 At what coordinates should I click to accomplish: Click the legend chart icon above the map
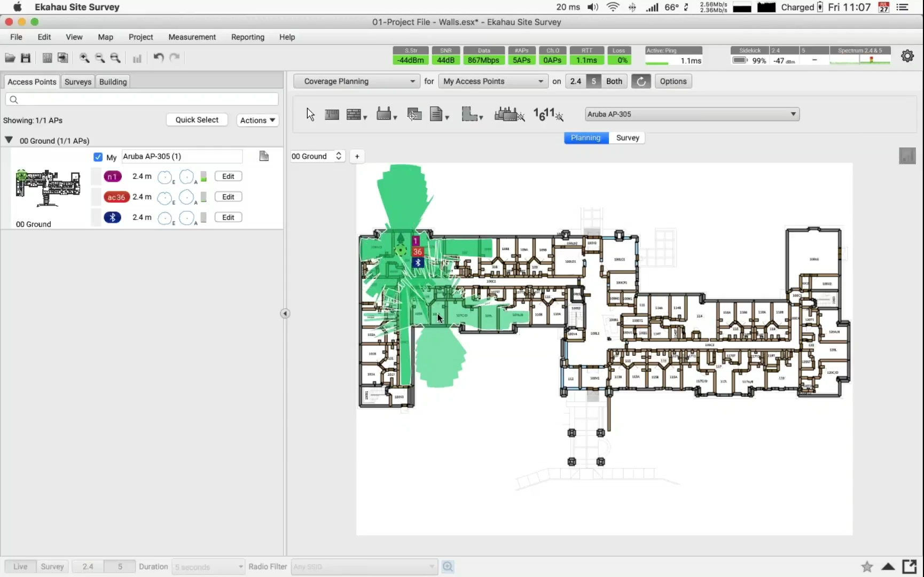click(x=907, y=156)
